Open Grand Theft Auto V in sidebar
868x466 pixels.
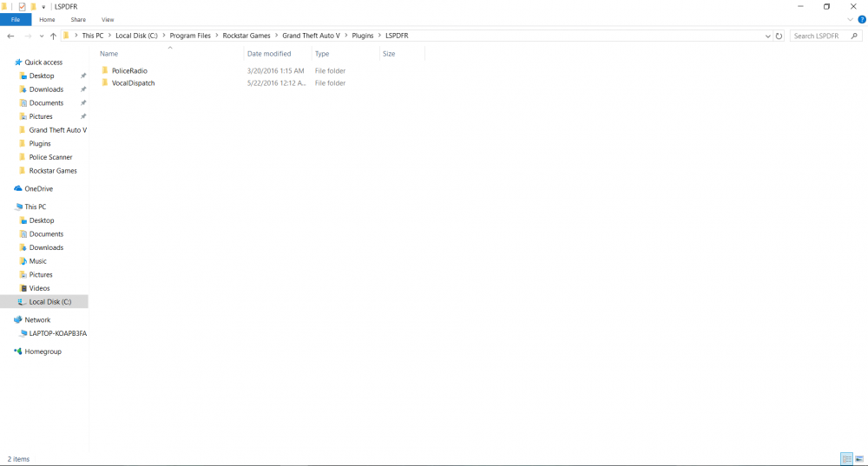(x=57, y=130)
